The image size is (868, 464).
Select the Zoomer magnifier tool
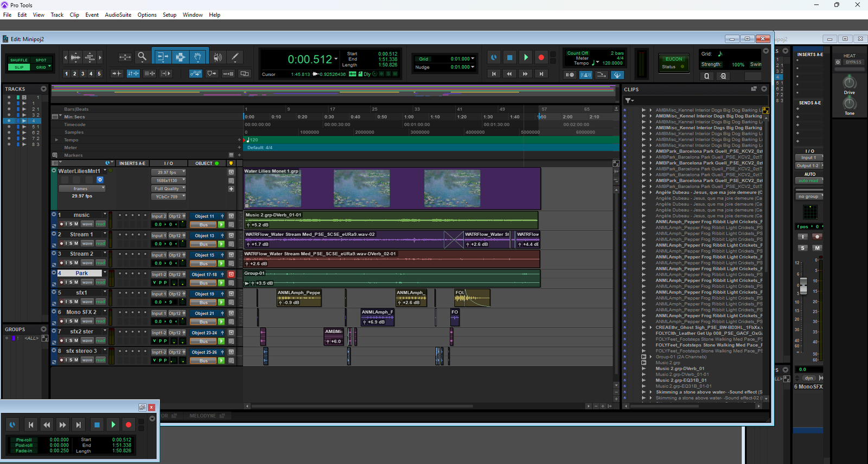(x=142, y=57)
